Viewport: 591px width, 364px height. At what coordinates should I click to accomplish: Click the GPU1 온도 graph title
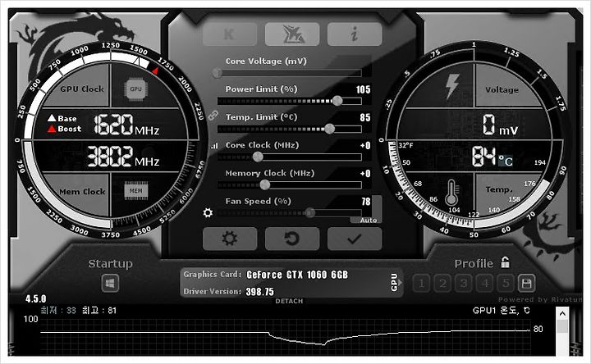pyautogui.click(x=501, y=311)
